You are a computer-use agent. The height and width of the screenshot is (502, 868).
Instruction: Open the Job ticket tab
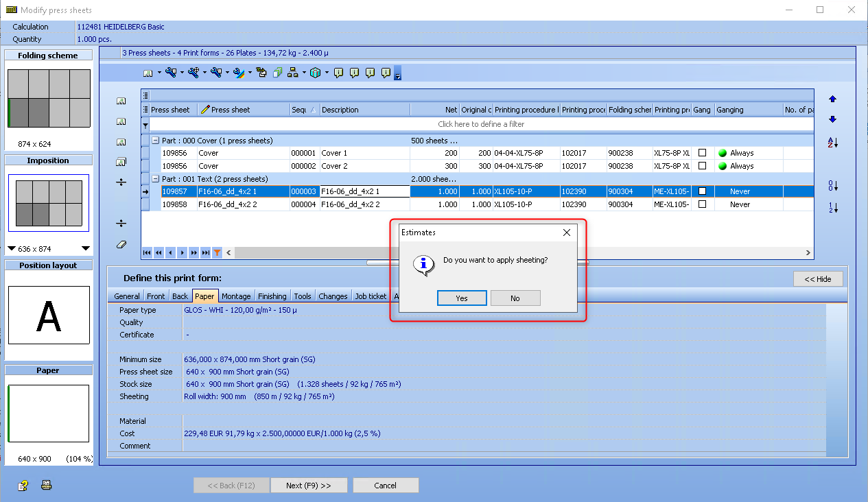click(x=371, y=296)
